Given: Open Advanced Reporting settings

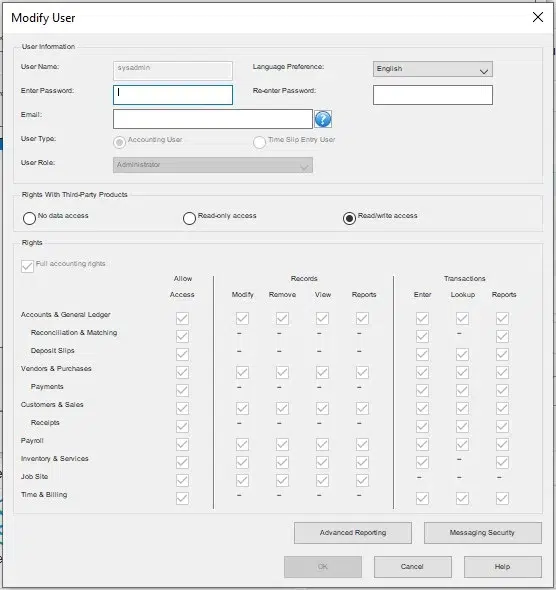Looking at the screenshot, I should pyautogui.click(x=352, y=533).
